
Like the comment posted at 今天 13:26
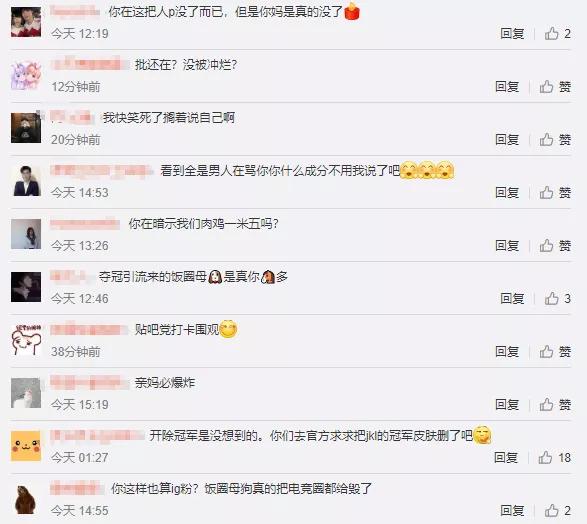tap(555, 246)
